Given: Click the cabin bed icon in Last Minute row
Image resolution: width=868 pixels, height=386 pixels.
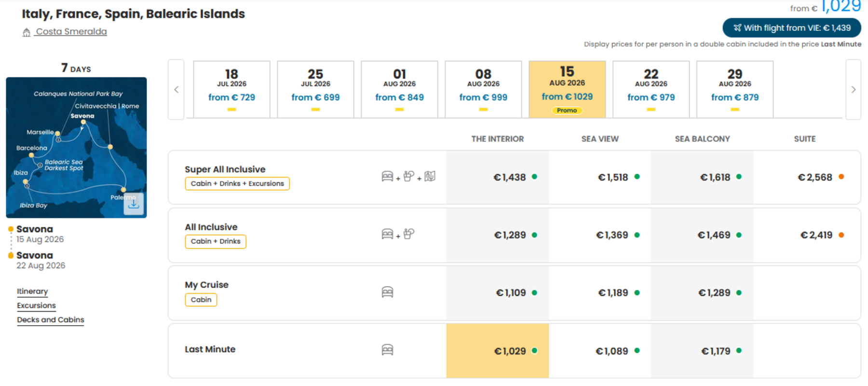Looking at the screenshot, I should tap(387, 350).
